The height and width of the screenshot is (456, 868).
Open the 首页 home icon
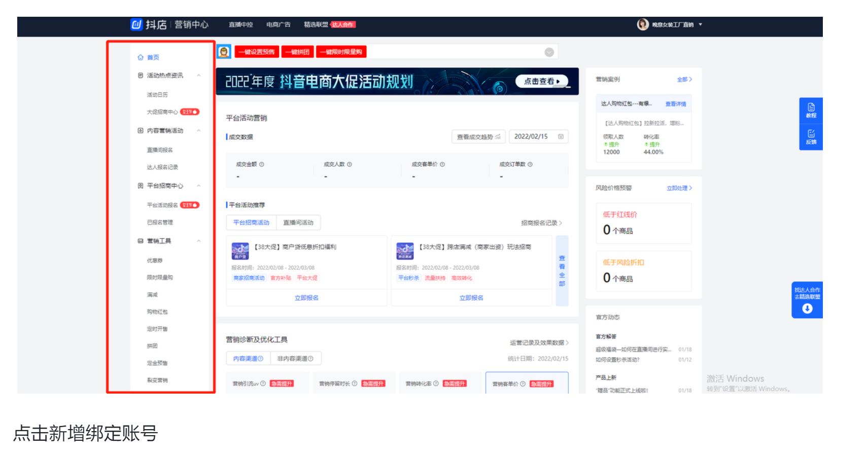pos(141,57)
